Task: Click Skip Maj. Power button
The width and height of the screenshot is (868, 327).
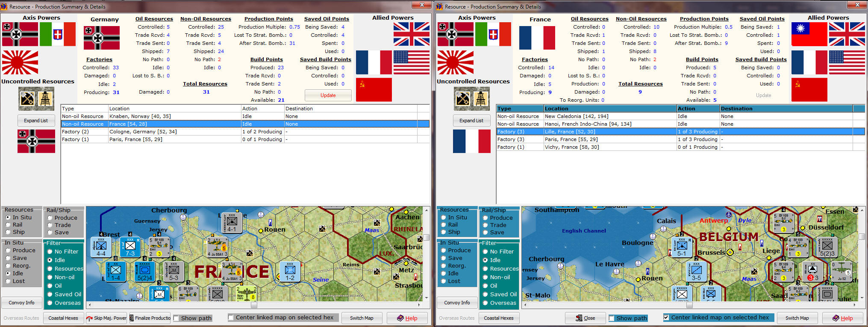Action: coord(106,318)
